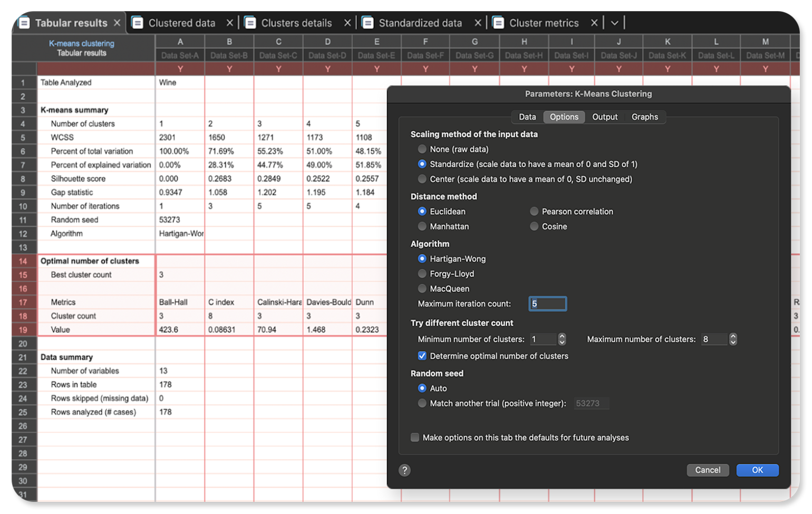Click the 'Number of variables' row label
The width and height of the screenshot is (812, 514).
85,371
